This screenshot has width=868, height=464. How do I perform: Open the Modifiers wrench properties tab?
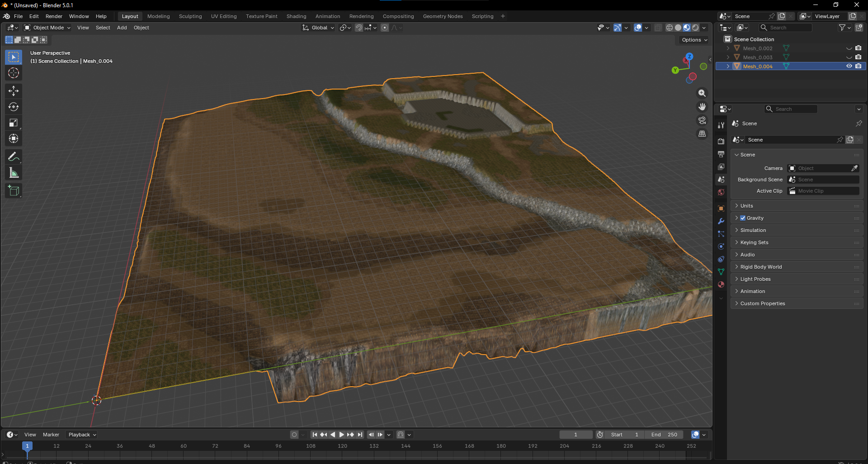721,221
